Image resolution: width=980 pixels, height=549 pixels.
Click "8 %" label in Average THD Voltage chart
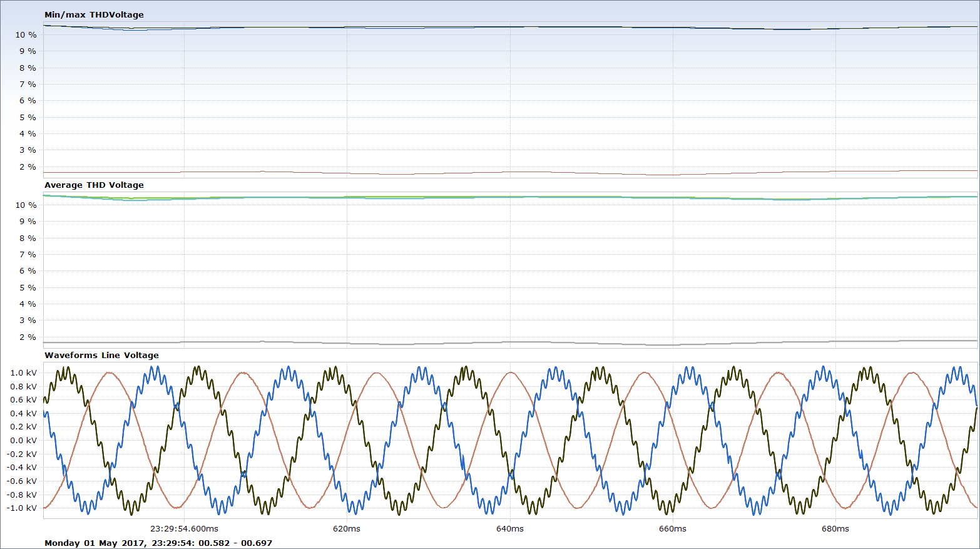[28, 238]
